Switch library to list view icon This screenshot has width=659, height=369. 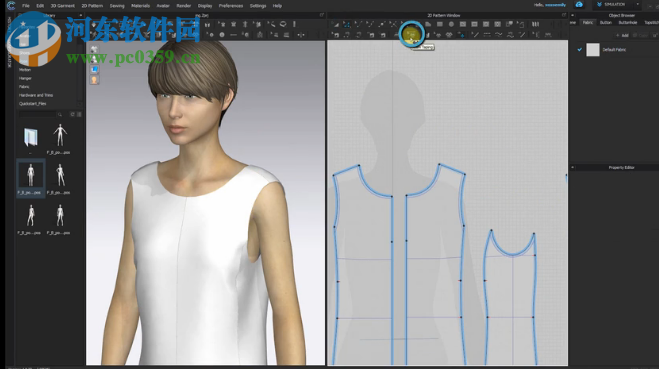pyautogui.click(x=79, y=114)
